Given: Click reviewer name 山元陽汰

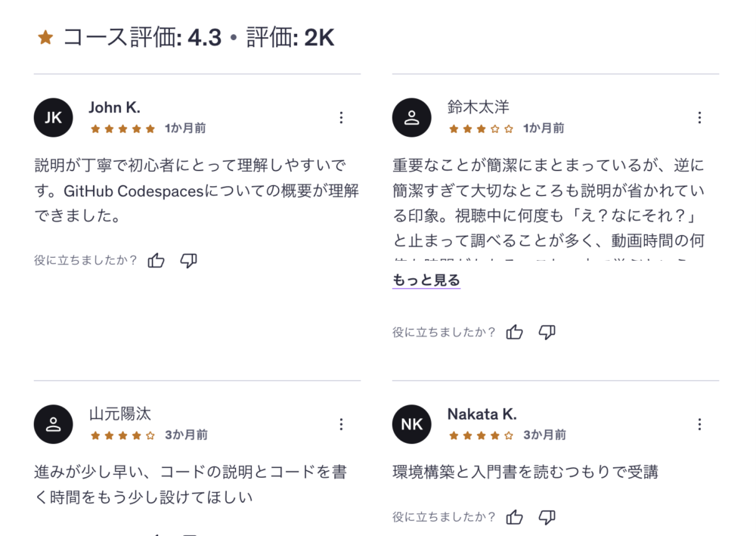Looking at the screenshot, I should (120, 414).
